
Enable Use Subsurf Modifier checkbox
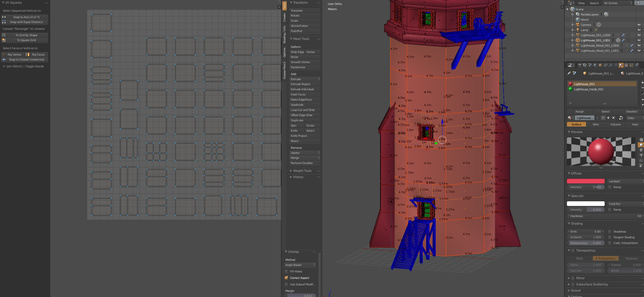pos(287,284)
